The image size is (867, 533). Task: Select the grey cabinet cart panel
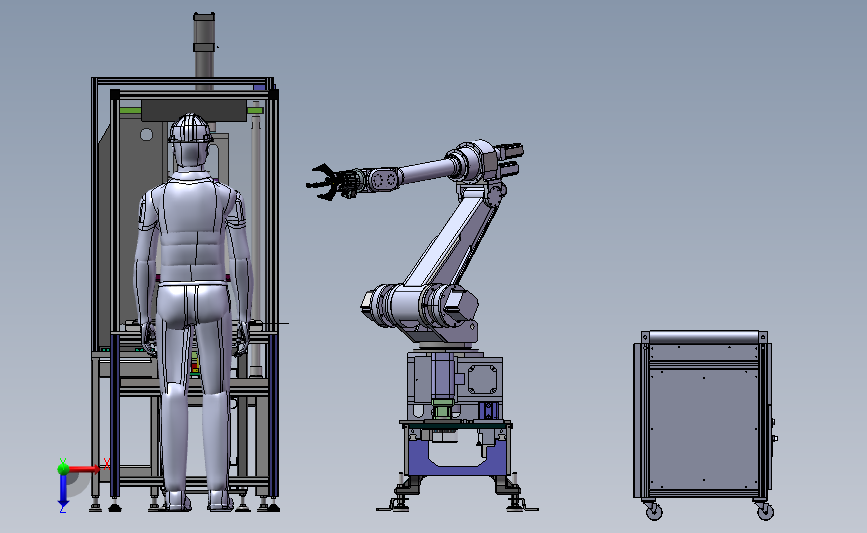703,429
